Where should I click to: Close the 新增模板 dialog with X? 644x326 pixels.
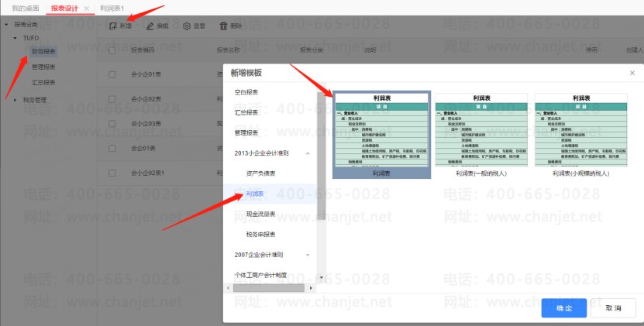coord(632,73)
